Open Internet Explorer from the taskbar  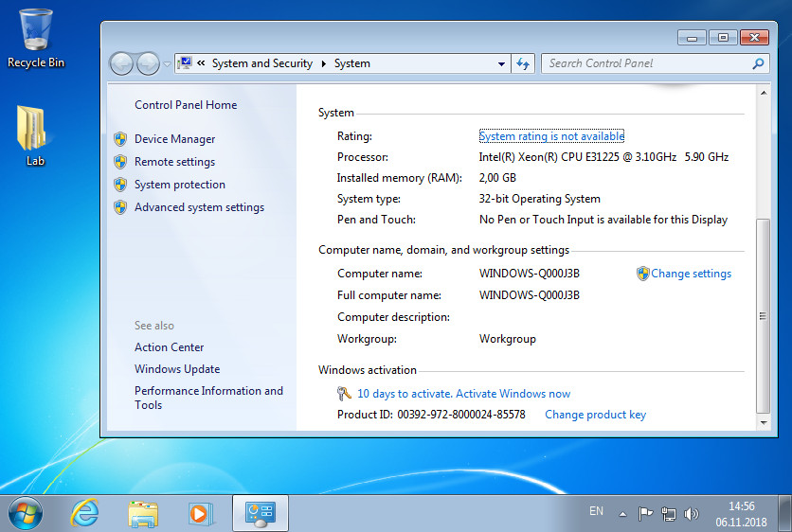(x=84, y=513)
